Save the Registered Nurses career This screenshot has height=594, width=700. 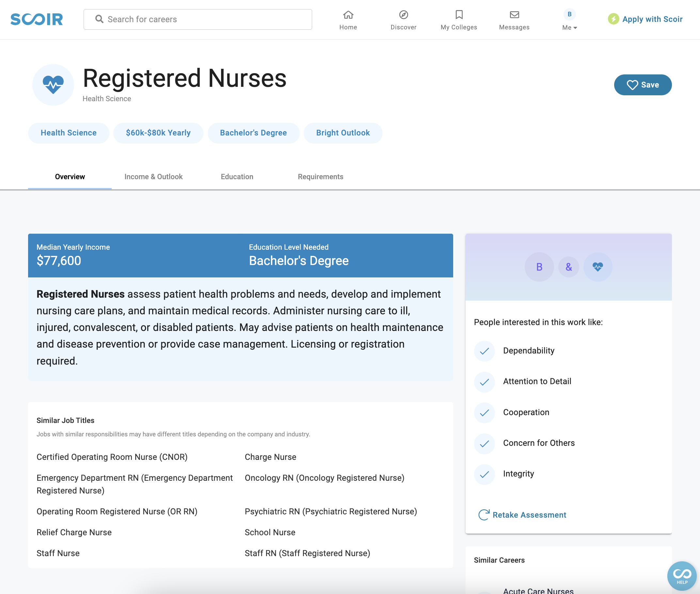point(643,85)
